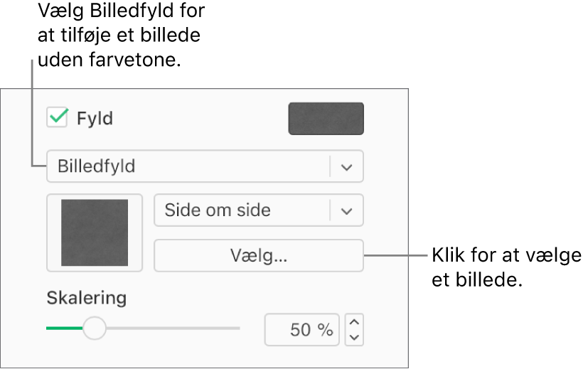Click the percent sign in the scaling field
The image size is (588, 369).
pyautogui.click(x=326, y=330)
